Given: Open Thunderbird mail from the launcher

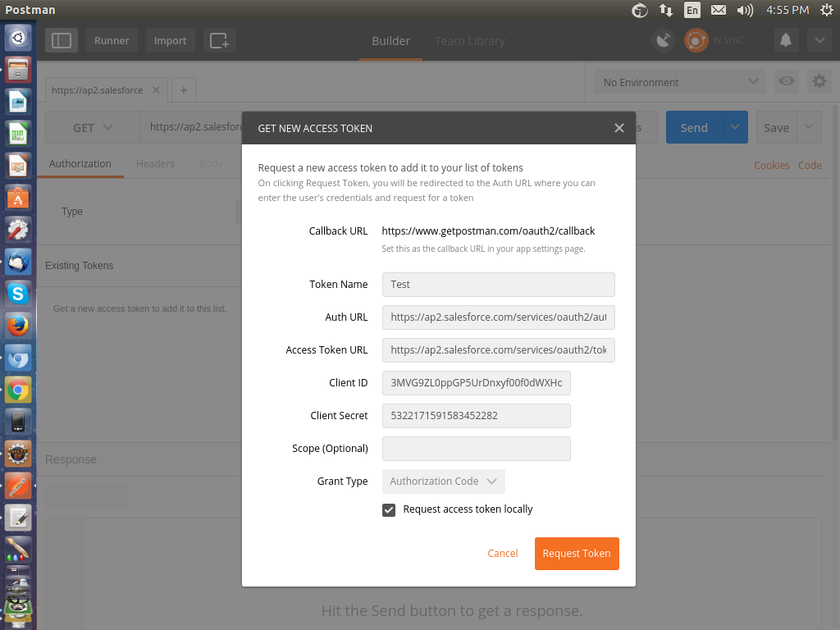Looking at the screenshot, I should coord(18,262).
